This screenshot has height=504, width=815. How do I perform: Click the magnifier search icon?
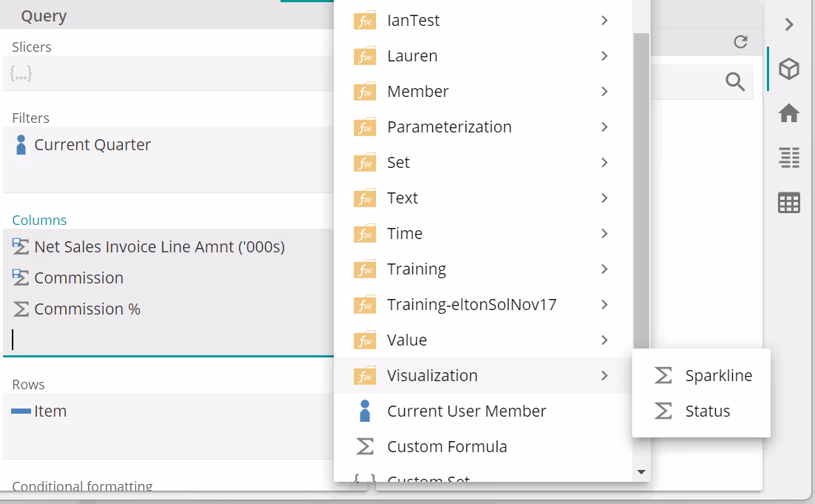pos(735,81)
